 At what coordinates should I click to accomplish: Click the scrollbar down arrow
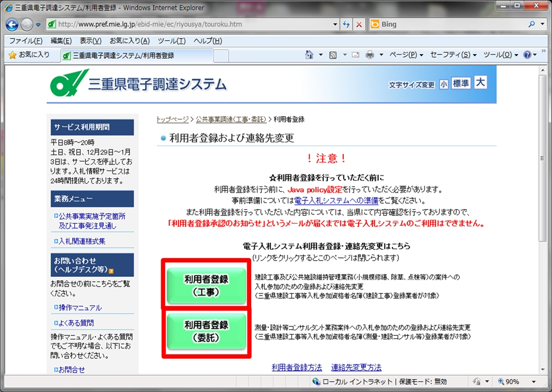(542, 369)
